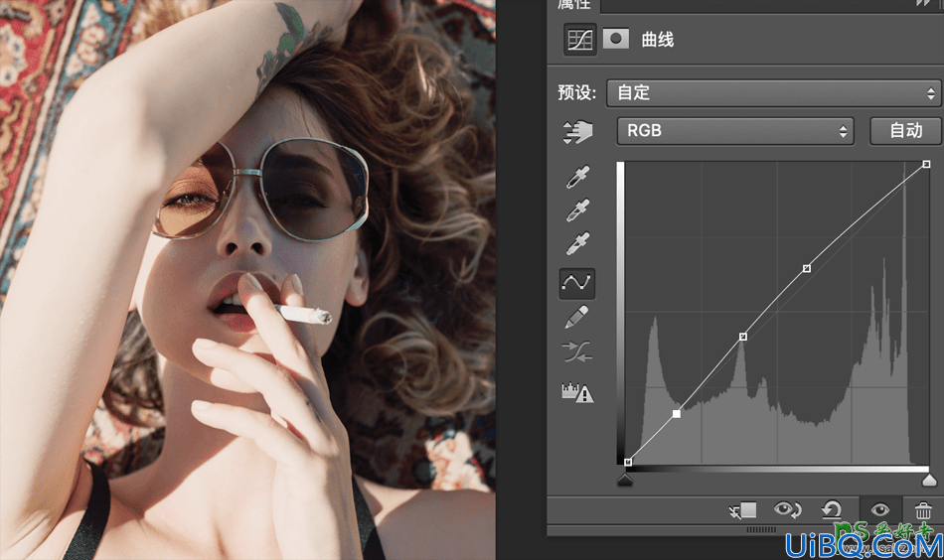Select the edit points curve tool
This screenshot has width=944, height=560.
(x=576, y=283)
